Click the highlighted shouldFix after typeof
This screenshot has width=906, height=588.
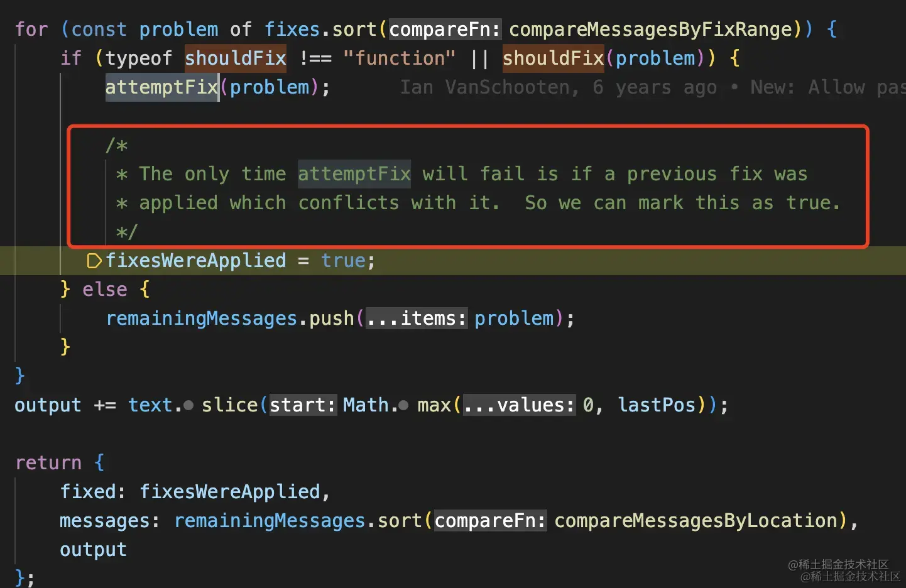click(x=236, y=58)
